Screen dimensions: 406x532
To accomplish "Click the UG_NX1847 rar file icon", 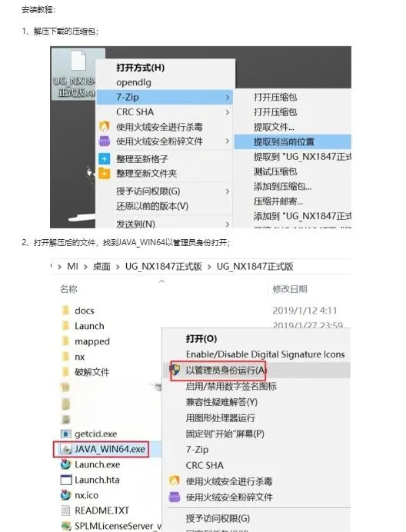I will (x=78, y=62).
